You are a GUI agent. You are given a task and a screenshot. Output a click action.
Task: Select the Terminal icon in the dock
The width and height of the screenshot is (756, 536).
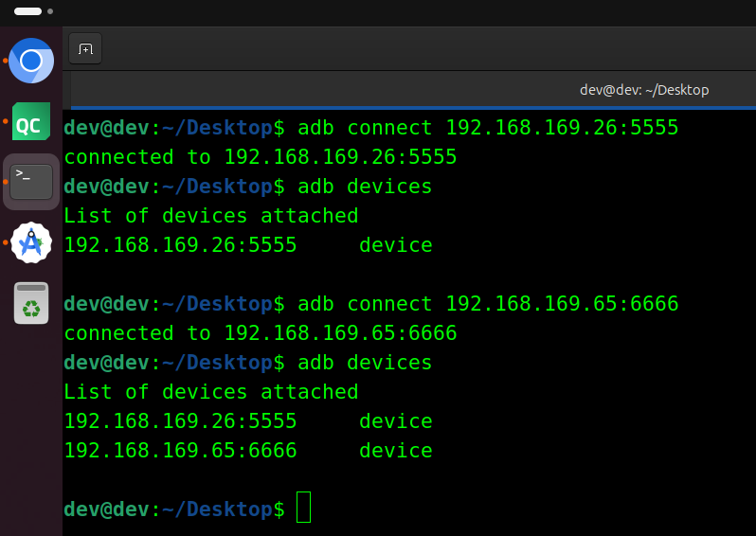pyautogui.click(x=31, y=182)
